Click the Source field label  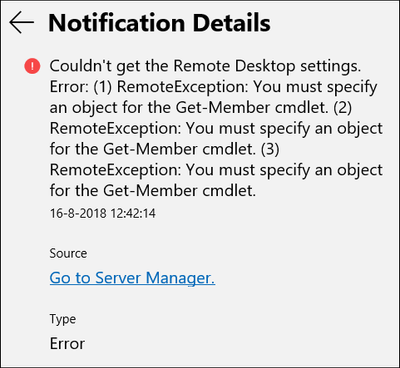coord(68,253)
